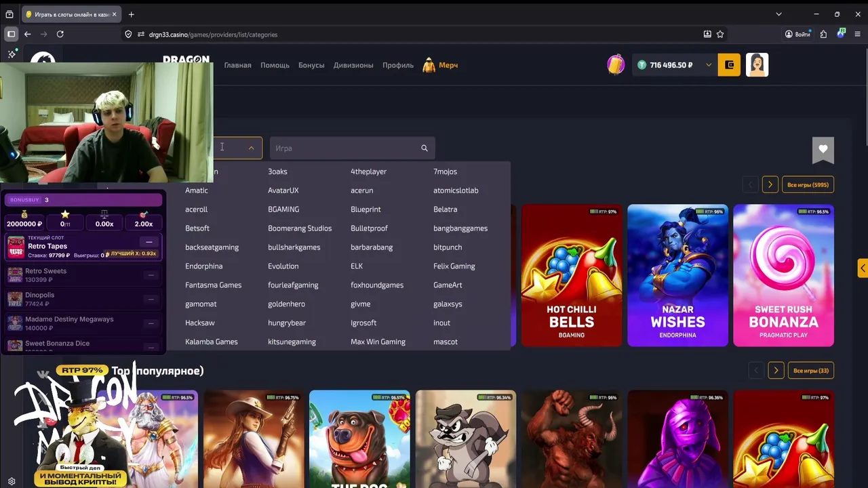Pick provider Kalamba Games
The width and height of the screenshot is (868, 488).
pos(212,342)
